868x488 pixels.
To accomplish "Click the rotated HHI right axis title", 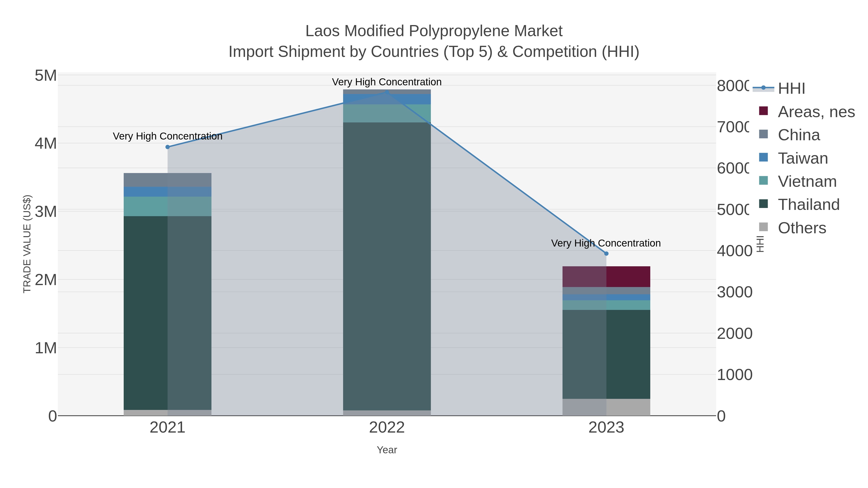I will [760, 244].
